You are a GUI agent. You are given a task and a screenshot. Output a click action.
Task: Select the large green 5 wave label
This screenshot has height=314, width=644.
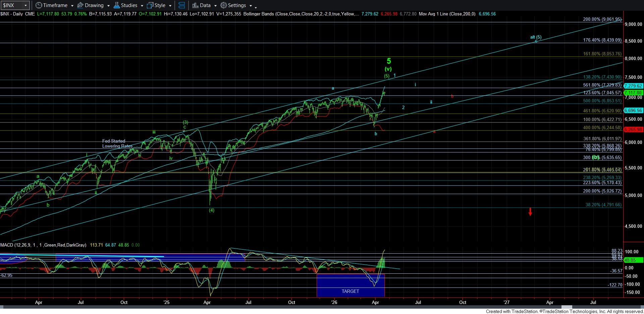(389, 61)
